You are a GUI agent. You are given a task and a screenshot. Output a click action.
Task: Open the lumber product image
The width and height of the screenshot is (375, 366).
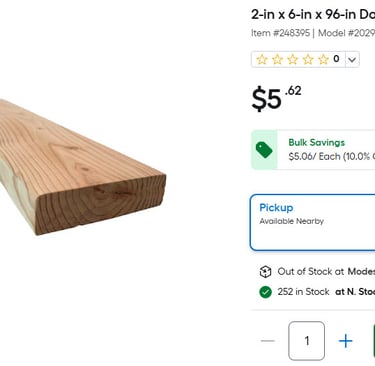pos(83,167)
